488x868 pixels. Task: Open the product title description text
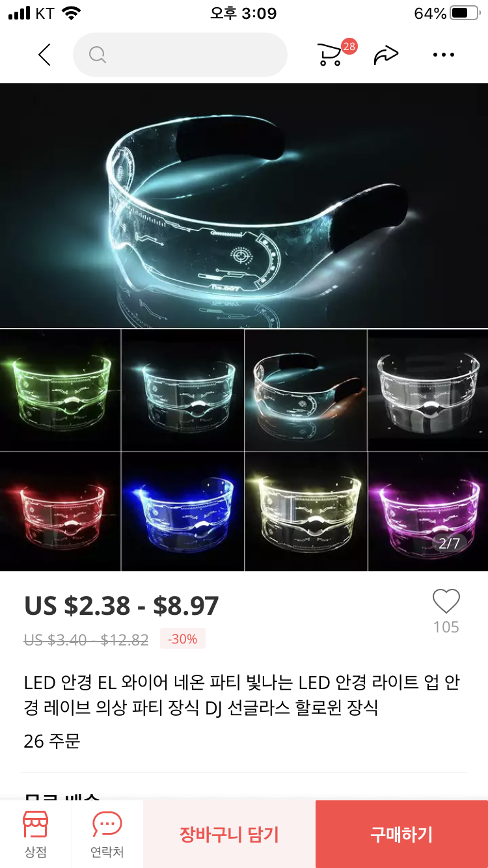coord(242,695)
